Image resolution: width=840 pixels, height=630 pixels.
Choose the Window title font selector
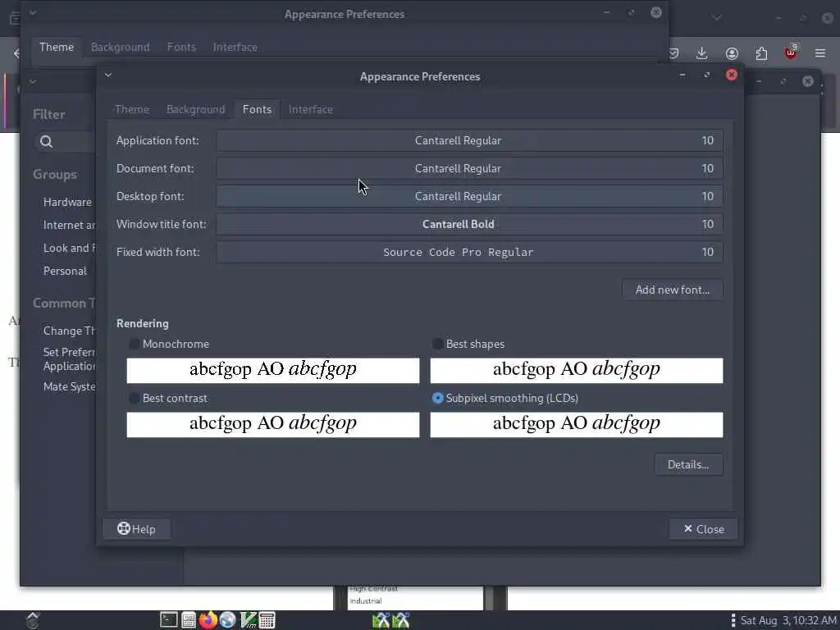[469, 224]
